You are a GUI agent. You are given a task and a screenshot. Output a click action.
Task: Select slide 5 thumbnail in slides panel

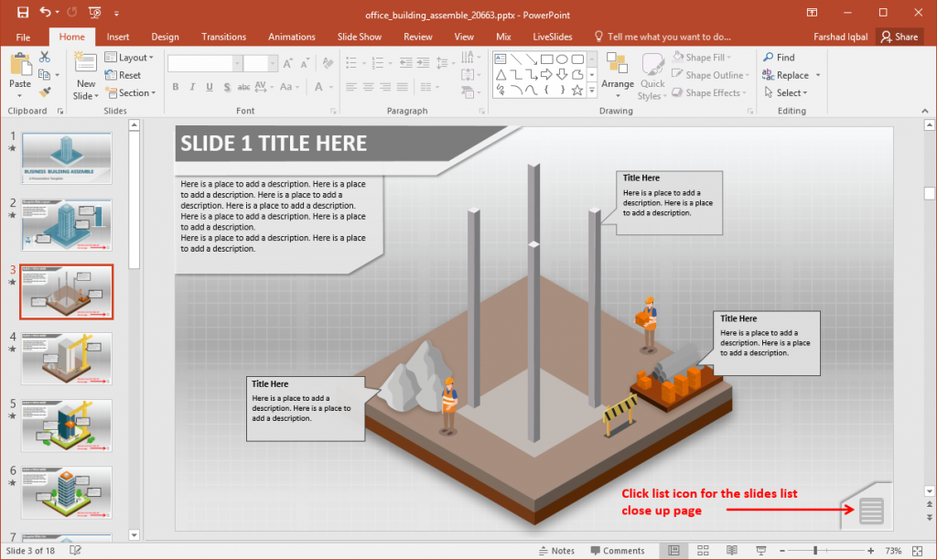click(x=66, y=425)
